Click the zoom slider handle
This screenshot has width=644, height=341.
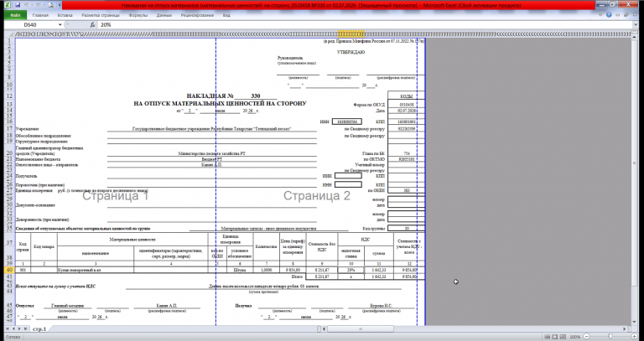610,336
